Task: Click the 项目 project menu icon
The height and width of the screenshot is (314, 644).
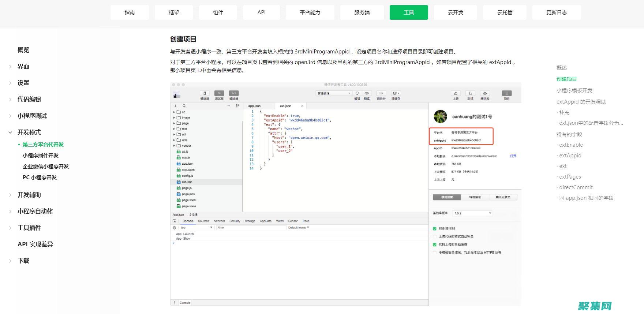Action: point(507,93)
